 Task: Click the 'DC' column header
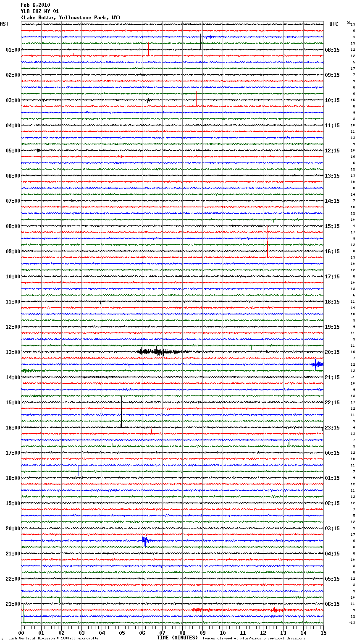(348, 23)
